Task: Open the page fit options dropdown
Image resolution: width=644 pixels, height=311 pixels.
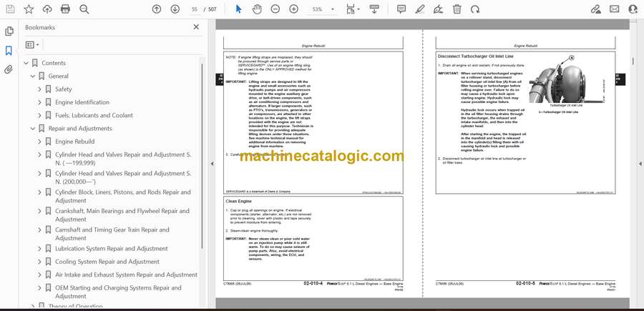Action: click(x=352, y=9)
